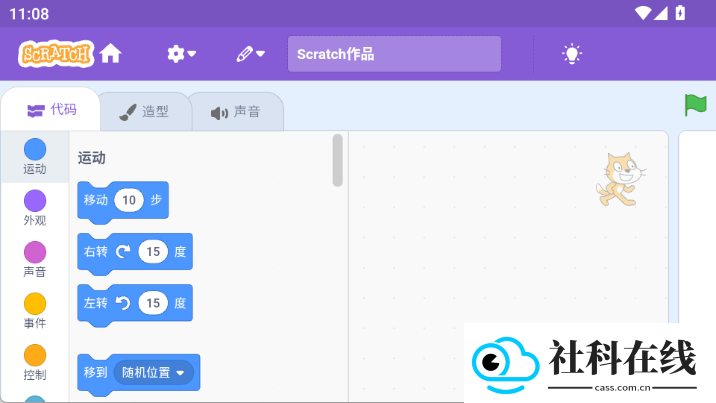
Task: Check the battery status icon
Action: coord(680,13)
